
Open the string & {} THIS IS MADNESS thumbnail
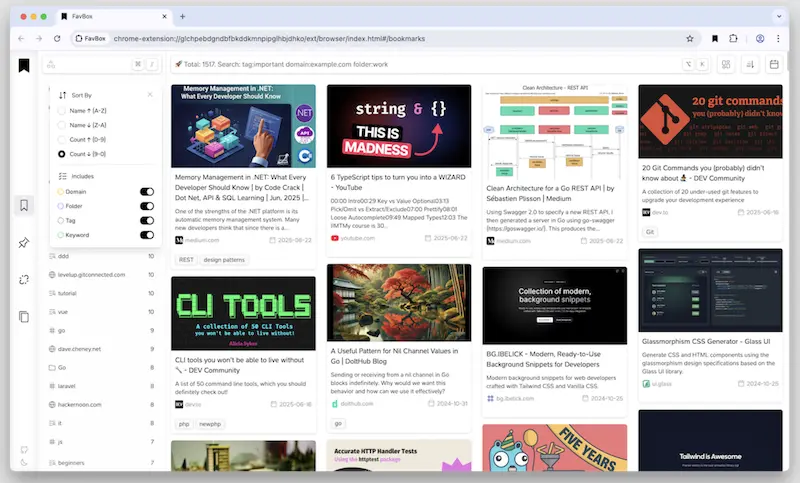coord(399,126)
